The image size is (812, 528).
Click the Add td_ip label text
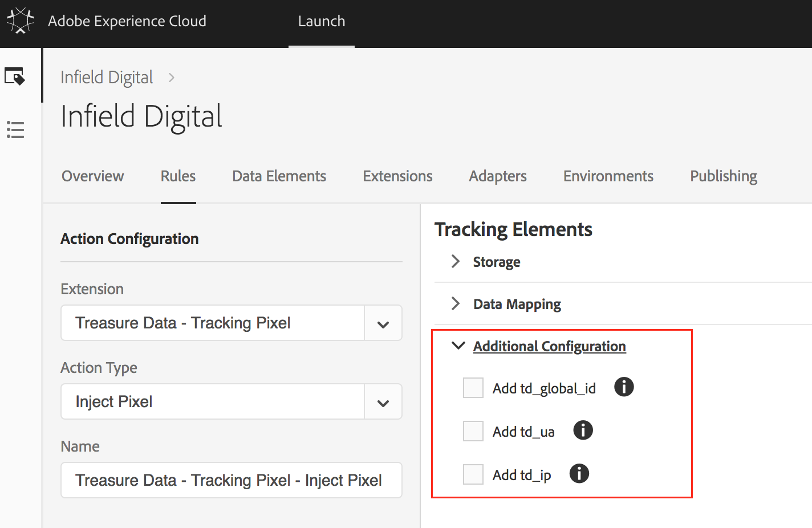point(522,475)
